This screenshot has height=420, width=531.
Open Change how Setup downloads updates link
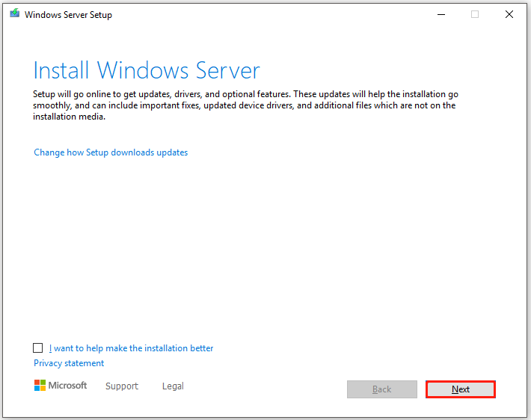tap(111, 152)
